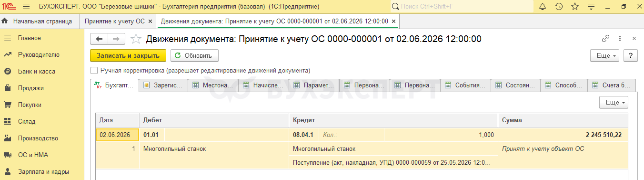Click Записать и закрыть button

(x=128, y=55)
